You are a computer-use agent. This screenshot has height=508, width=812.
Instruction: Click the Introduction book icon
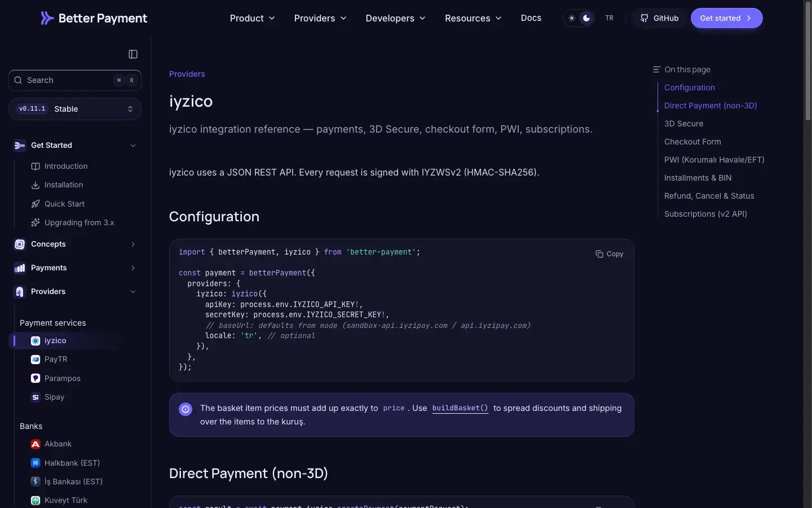[36, 167]
